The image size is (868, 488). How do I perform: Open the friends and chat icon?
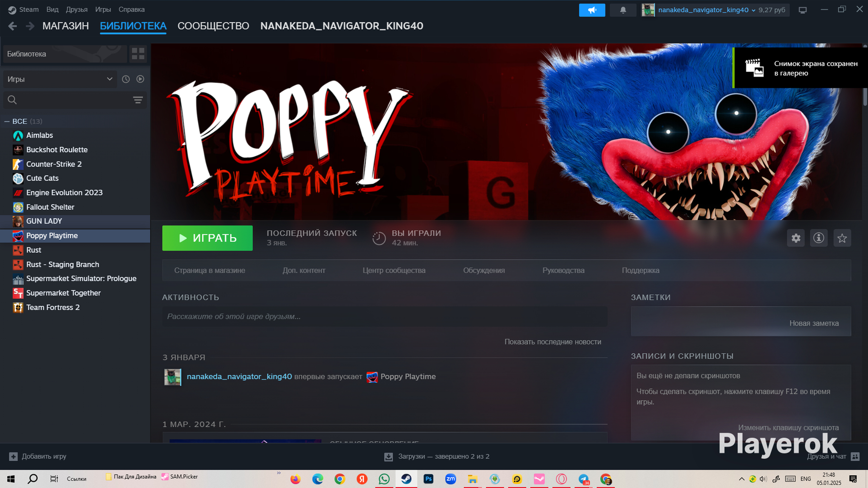855,456
